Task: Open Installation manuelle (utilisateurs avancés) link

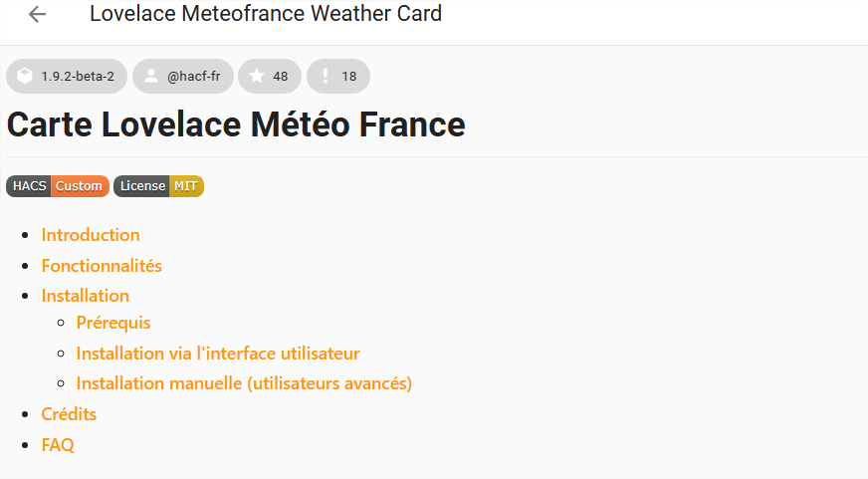Action: pyautogui.click(x=244, y=383)
